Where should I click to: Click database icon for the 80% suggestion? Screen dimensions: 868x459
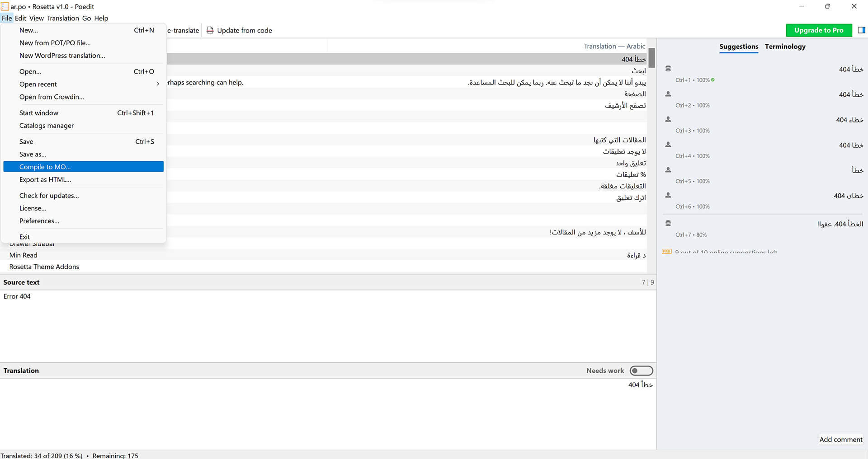pos(668,223)
